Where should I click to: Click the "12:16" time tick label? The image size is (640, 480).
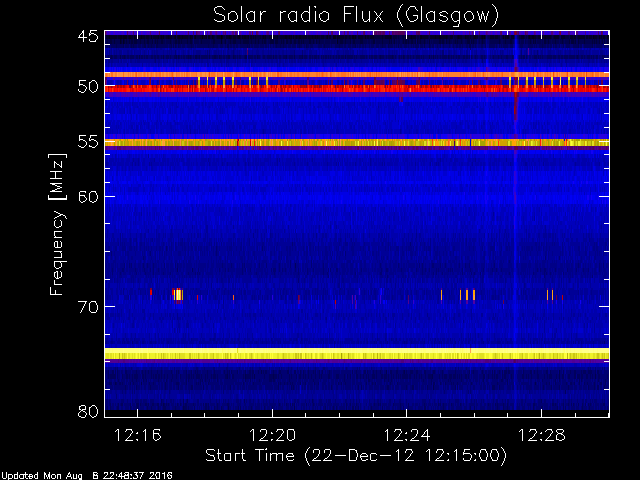[x=138, y=436]
